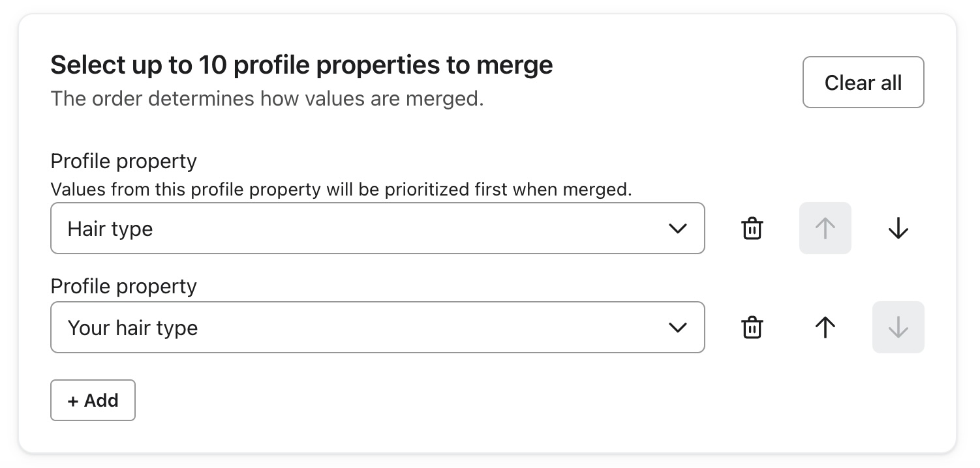This screenshot has width=980, height=468.
Task: Click the chevron inside the Your hair type field
Action: (x=678, y=327)
